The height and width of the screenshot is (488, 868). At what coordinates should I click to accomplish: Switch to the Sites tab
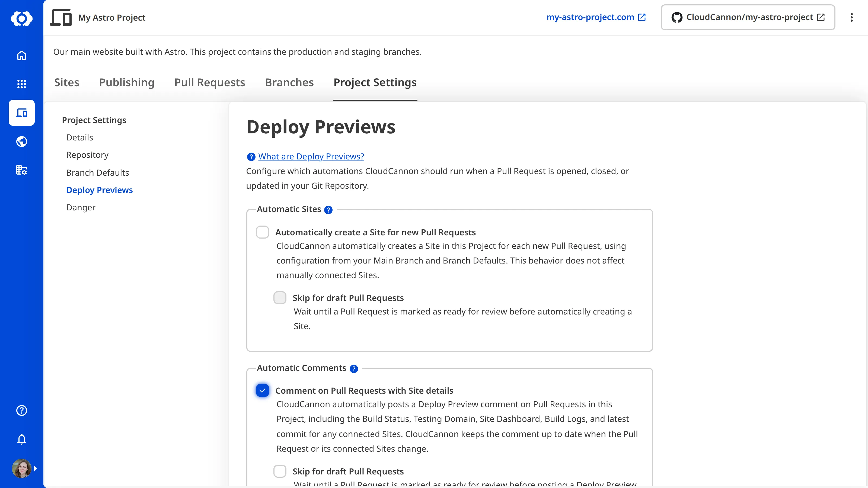[67, 82]
